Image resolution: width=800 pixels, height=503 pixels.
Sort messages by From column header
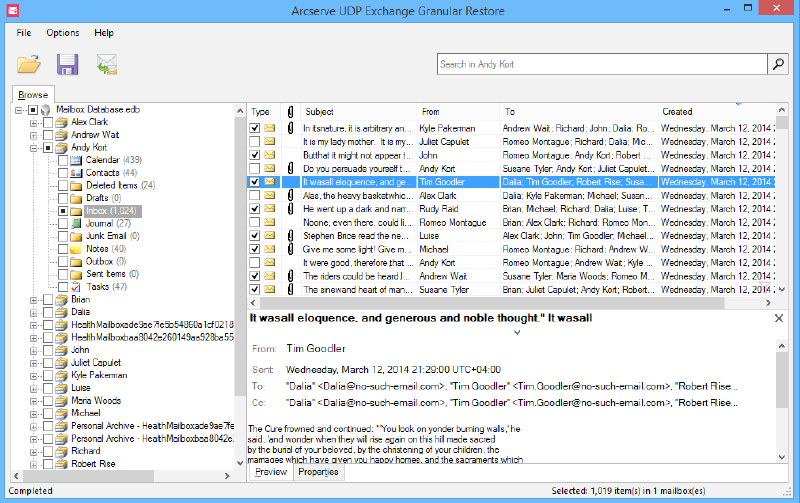[x=458, y=112]
